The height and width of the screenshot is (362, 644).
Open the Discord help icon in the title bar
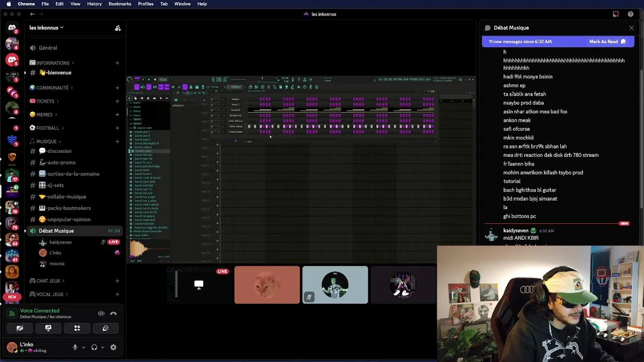tap(630, 14)
